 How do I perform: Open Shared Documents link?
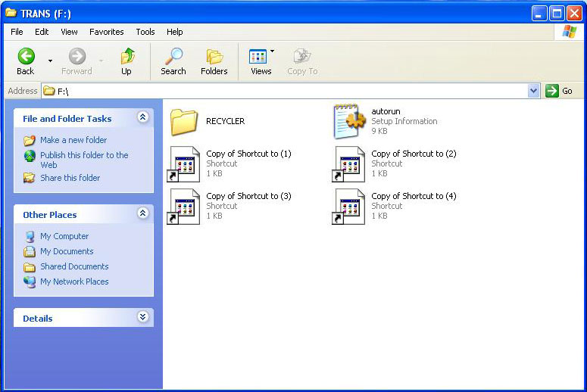point(74,266)
